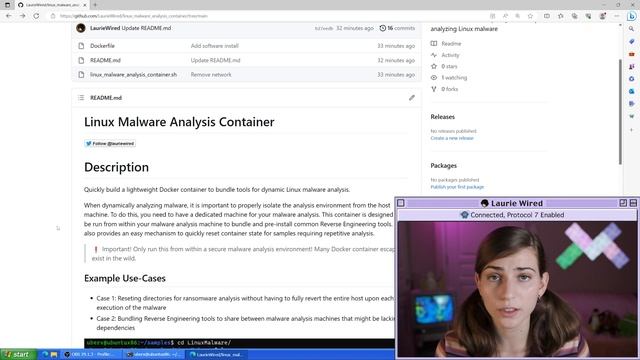Viewport: 640px width, 360px height.
Task: Switch to the OBS taskbar window
Action: click(x=92, y=354)
